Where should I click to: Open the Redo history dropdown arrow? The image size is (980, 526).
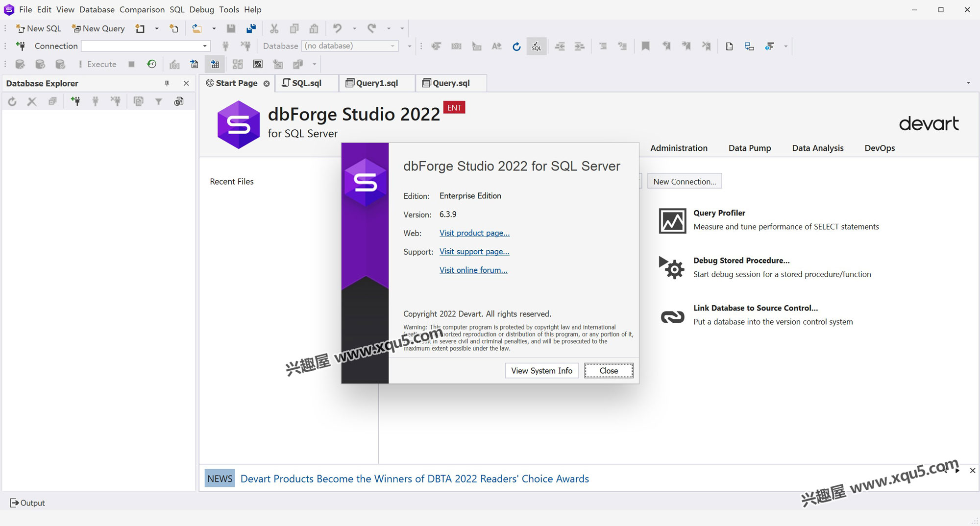pyautogui.click(x=389, y=28)
